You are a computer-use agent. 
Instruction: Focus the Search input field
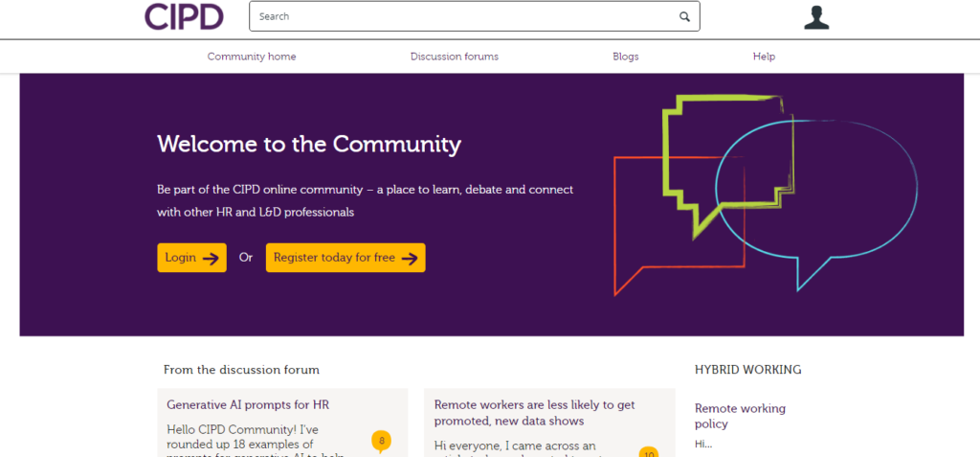(475, 16)
